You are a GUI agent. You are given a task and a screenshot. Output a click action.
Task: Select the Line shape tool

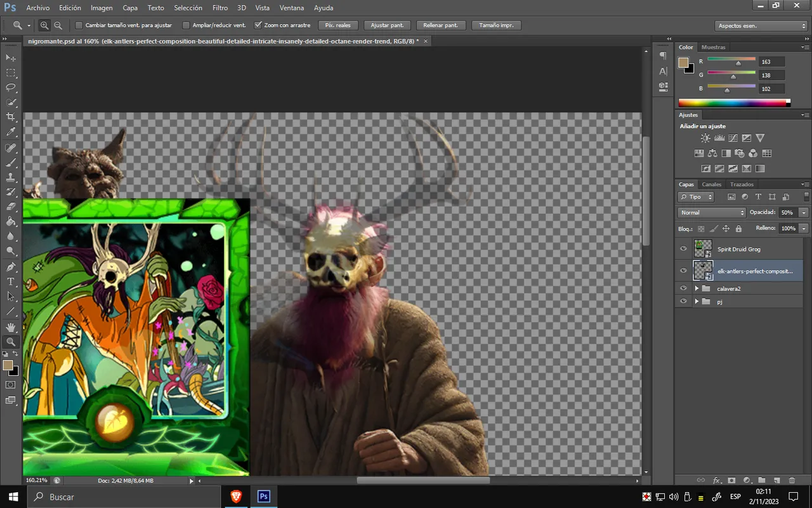tap(11, 311)
